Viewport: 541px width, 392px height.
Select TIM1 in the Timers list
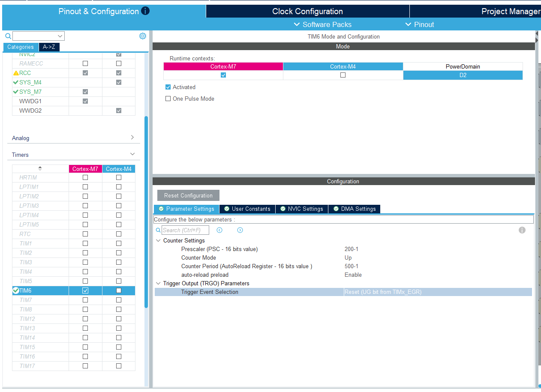(25, 243)
